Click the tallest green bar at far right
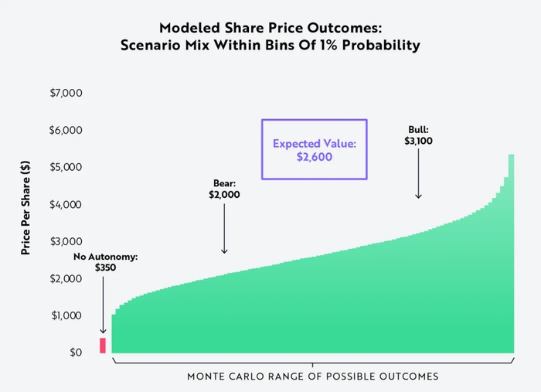Screen dimensions: 541x392 [511, 255]
